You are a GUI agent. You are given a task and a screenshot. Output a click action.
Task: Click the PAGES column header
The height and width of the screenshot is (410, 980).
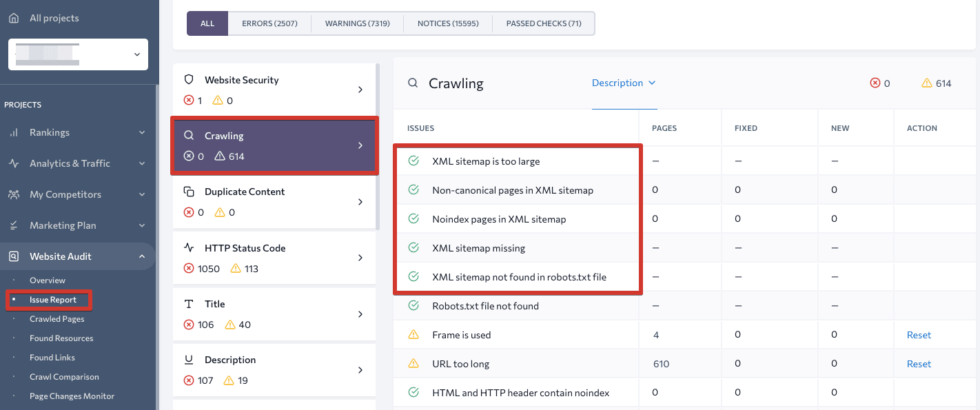[664, 128]
